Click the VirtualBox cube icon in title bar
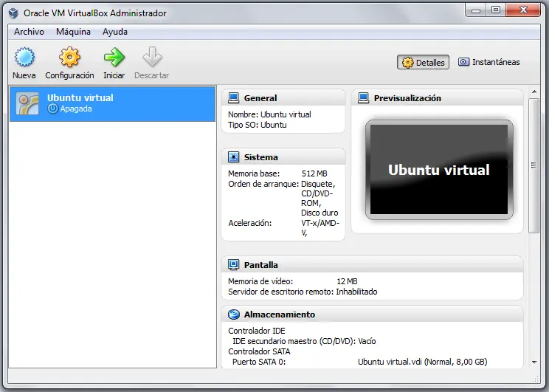549x392 pixels. pyautogui.click(x=13, y=13)
